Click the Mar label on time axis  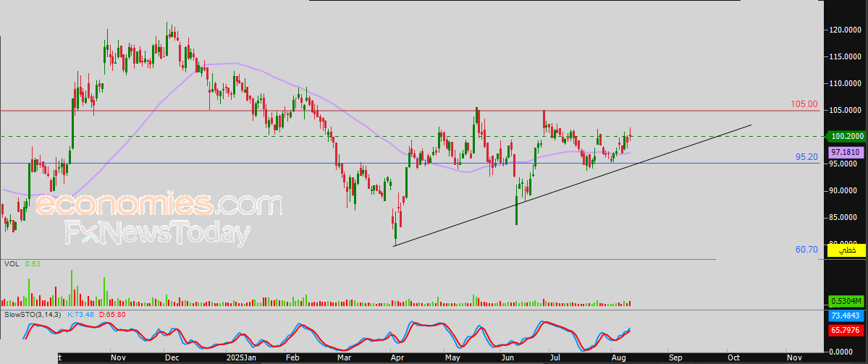[345, 358]
